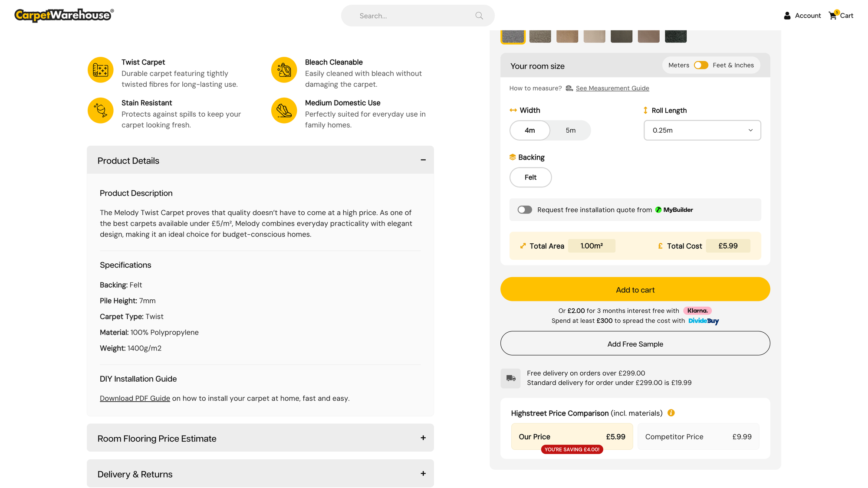Click the Backing layers icon
This screenshot has width=868, height=488.
pyautogui.click(x=513, y=157)
